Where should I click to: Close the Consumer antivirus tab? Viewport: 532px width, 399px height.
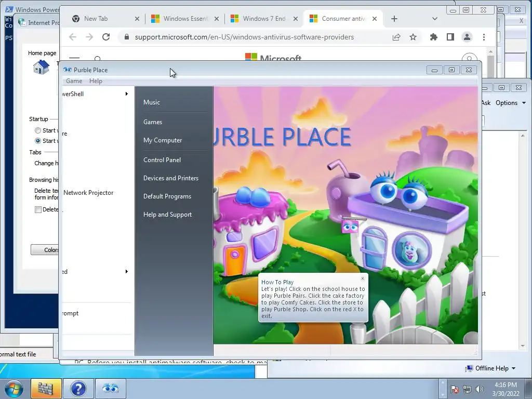point(375,19)
